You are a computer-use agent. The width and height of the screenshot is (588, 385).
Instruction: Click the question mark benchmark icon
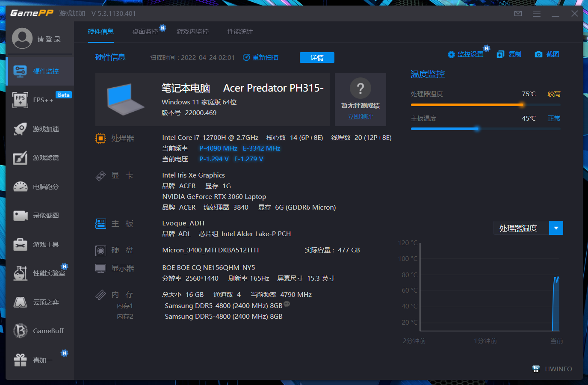coord(360,88)
